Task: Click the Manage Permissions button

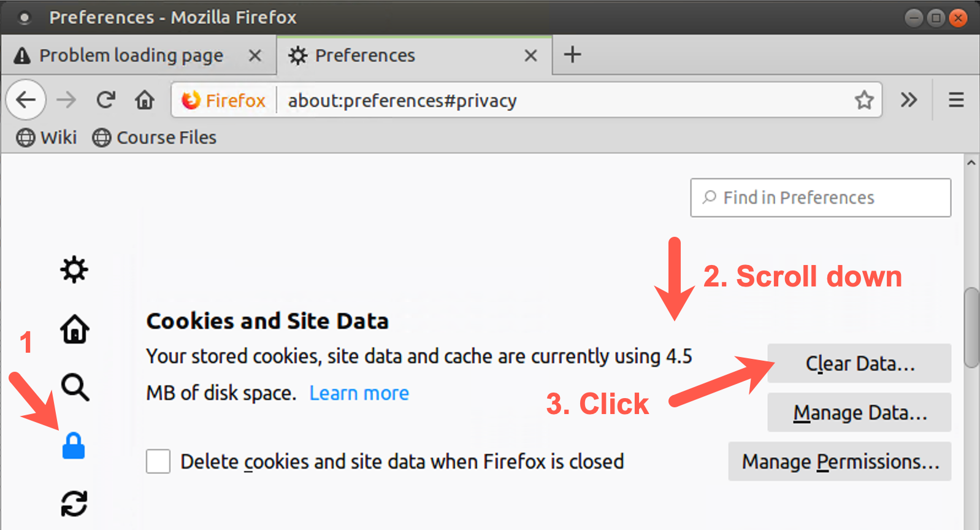Action: click(840, 461)
